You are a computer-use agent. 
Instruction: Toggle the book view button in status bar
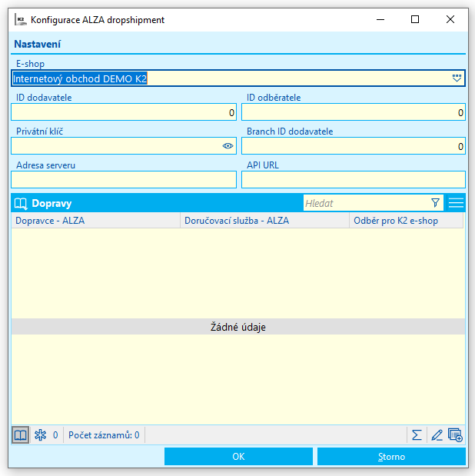coord(20,435)
